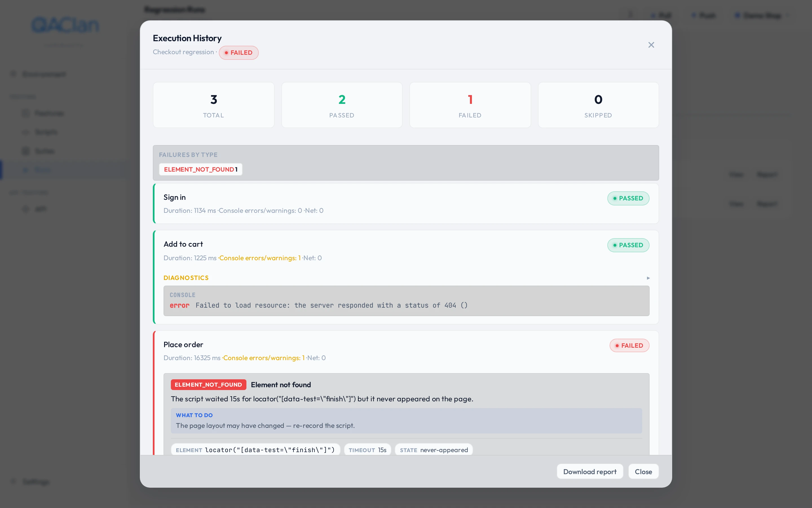Click the SKIPPED 0 summary card
812x508 pixels.
pyautogui.click(x=598, y=105)
